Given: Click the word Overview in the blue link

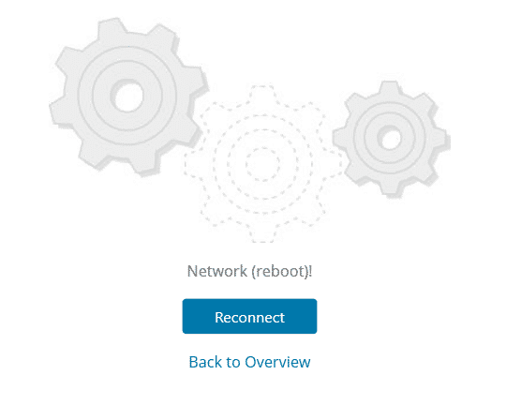Looking at the screenshot, I should (x=277, y=362).
